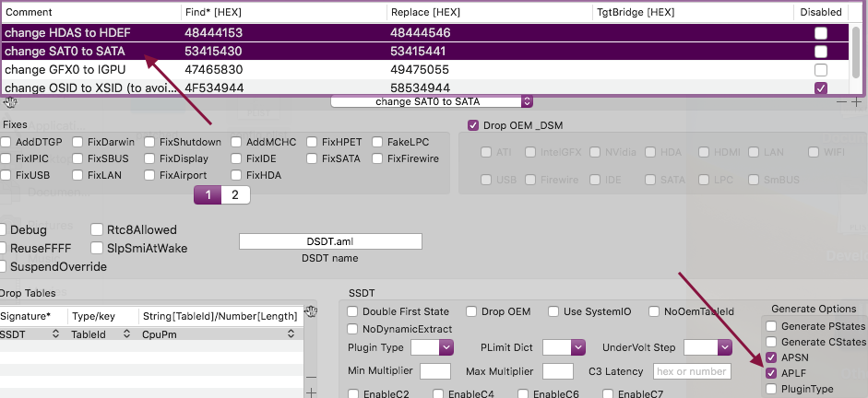Uncheck the APSN option
Viewport: 868px width, 398px height.
771,357
